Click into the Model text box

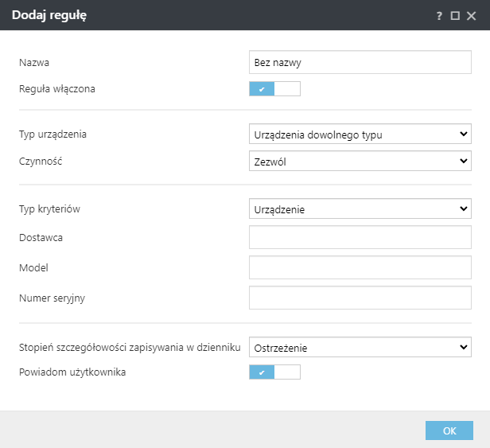pyautogui.click(x=360, y=268)
